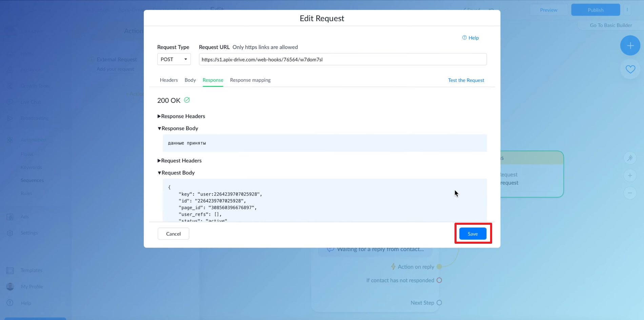The height and width of the screenshot is (320, 644).
Task: Click the Cancel button
Action: click(x=174, y=234)
